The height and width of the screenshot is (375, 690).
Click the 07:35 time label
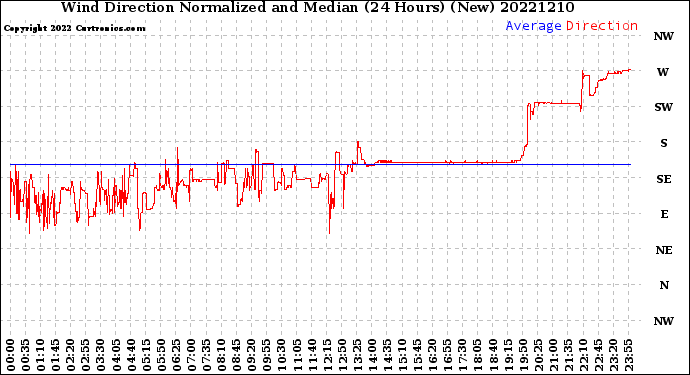[x=206, y=356]
